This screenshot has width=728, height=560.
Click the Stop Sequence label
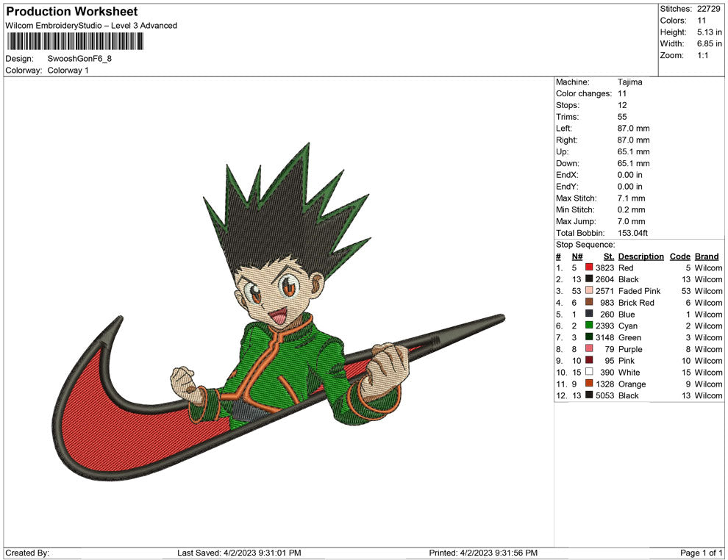click(x=585, y=245)
